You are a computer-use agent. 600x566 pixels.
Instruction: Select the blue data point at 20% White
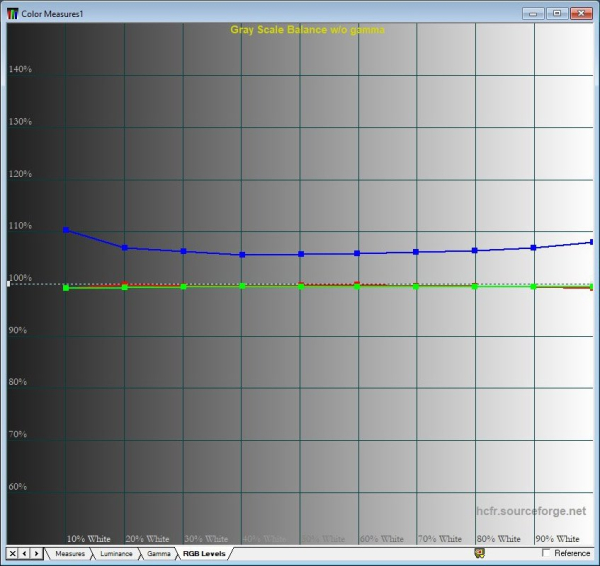[x=124, y=248]
